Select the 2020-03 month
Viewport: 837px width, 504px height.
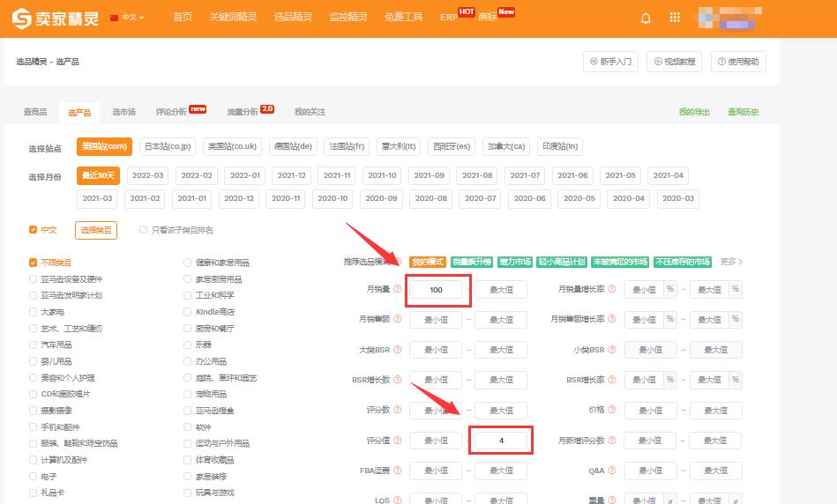tap(678, 198)
